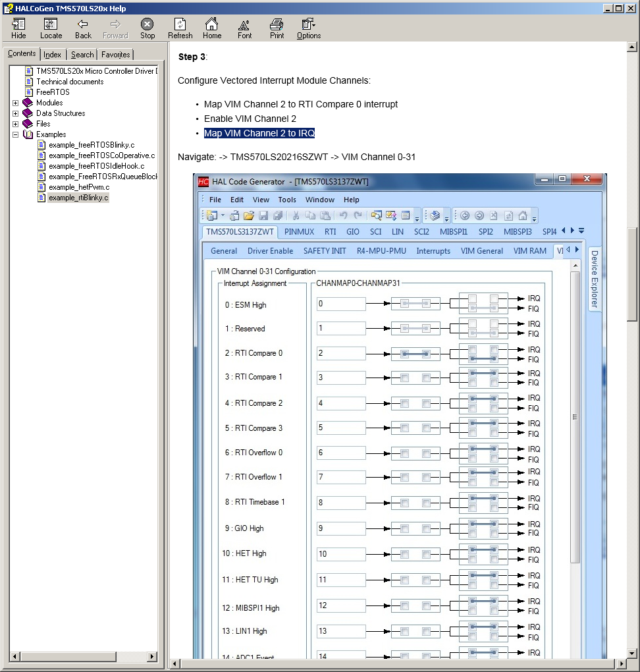Screen dimensions: 640x672
Task: Open example_freeRTOSIdleHook.c topic
Action: 96,166
